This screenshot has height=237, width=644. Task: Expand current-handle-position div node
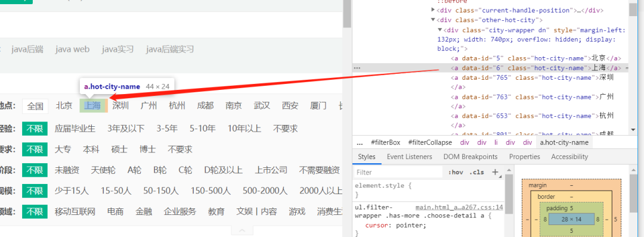(x=433, y=10)
